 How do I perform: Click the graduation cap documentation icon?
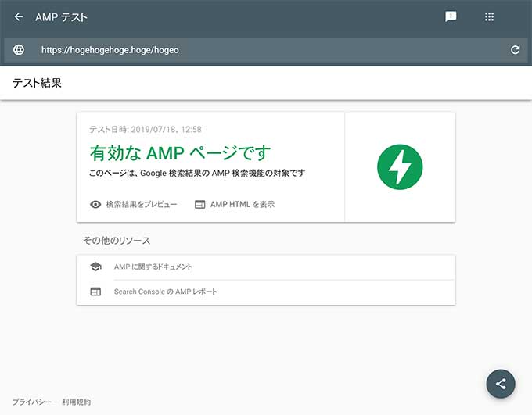95,267
